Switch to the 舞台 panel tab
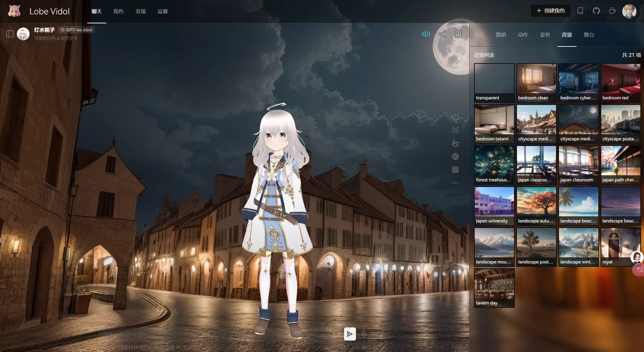This screenshot has width=644, height=352. click(589, 35)
